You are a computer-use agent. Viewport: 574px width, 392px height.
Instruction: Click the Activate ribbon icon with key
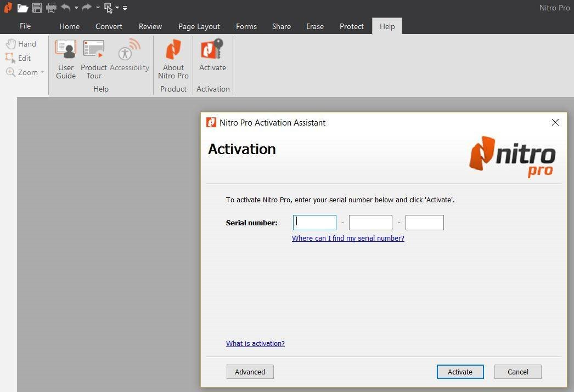pyautogui.click(x=212, y=55)
